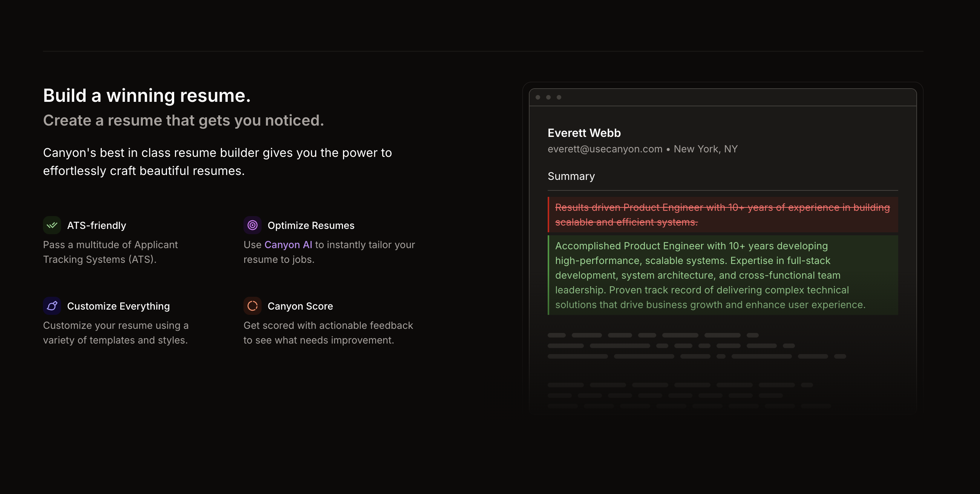Image resolution: width=980 pixels, height=494 pixels.
Task: Click the everett@usecanyon.com email text
Action: 605,149
